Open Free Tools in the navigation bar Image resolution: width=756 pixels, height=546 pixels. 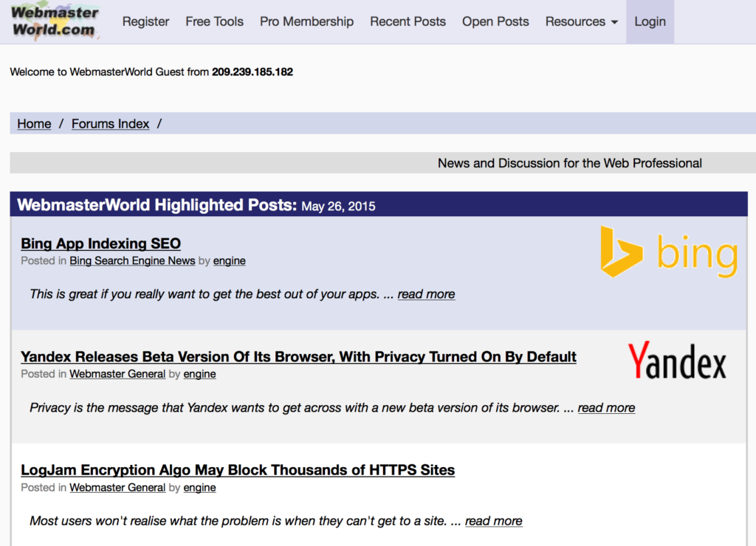(x=215, y=21)
